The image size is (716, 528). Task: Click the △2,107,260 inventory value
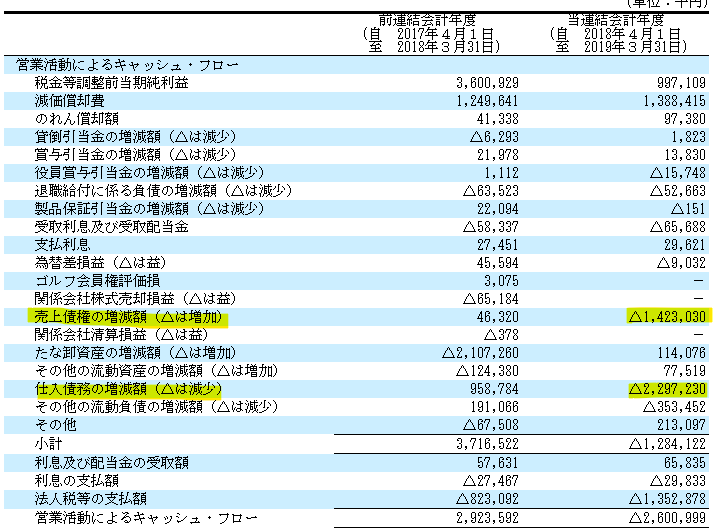pos(480,353)
